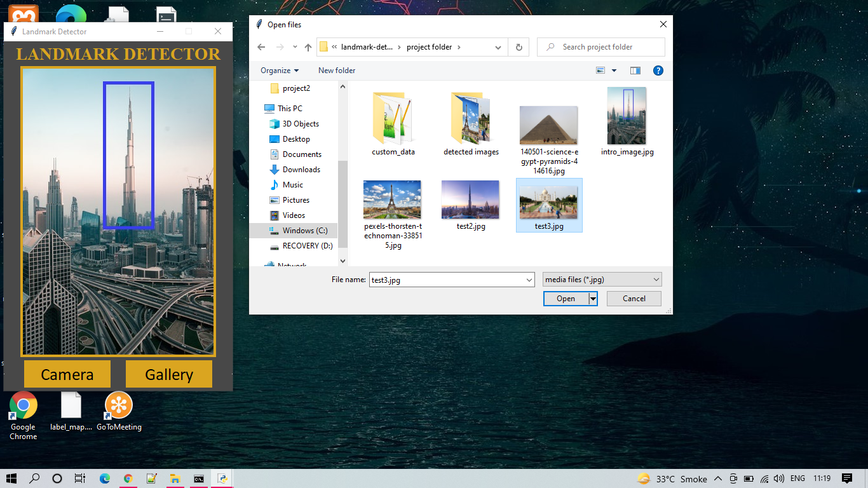Screen dimensions: 868x488
Task: Select the GoToMeeting desktop icon
Action: click(x=119, y=412)
